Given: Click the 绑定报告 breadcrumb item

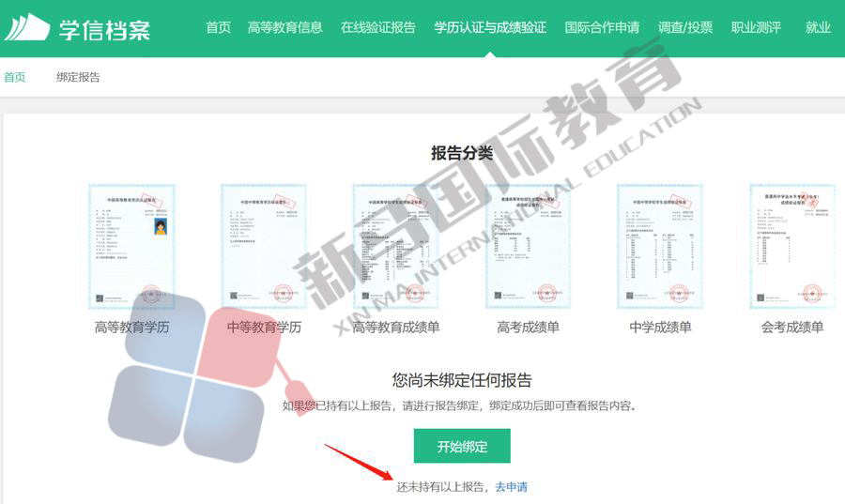Looking at the screenshot, I should [x=78, y=77].
